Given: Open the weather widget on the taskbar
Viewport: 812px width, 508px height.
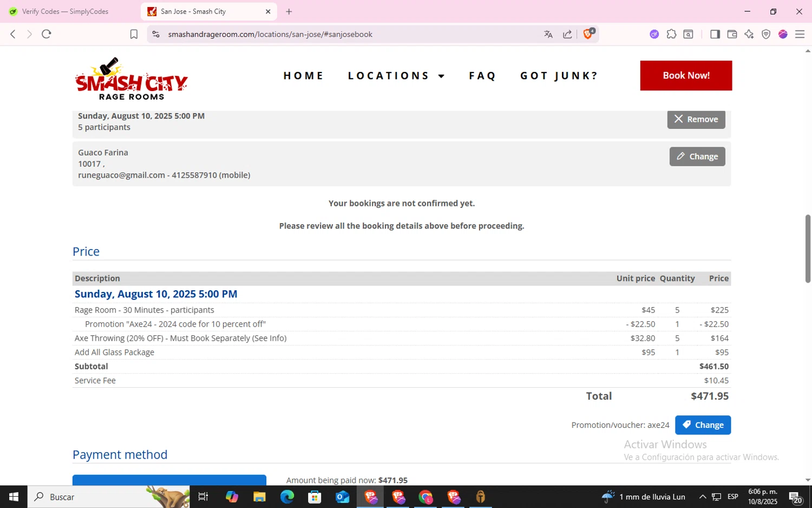Looking at the screenshot, I should point(643,497).
